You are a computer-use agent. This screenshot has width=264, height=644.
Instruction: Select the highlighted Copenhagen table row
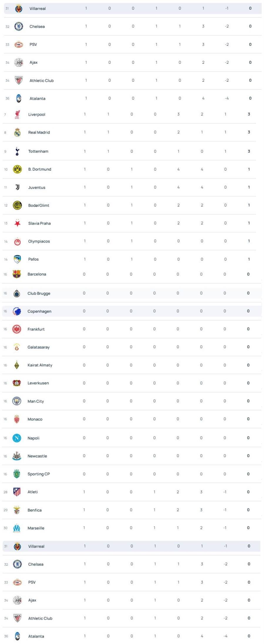point(132,311)
